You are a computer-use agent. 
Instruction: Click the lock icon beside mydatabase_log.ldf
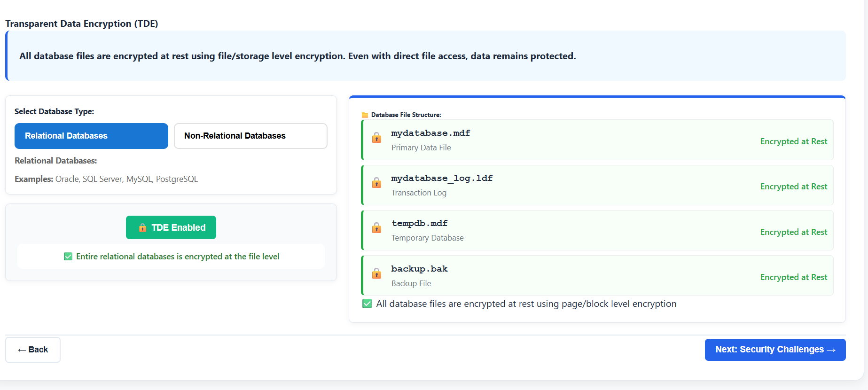[x=376, y=183]
